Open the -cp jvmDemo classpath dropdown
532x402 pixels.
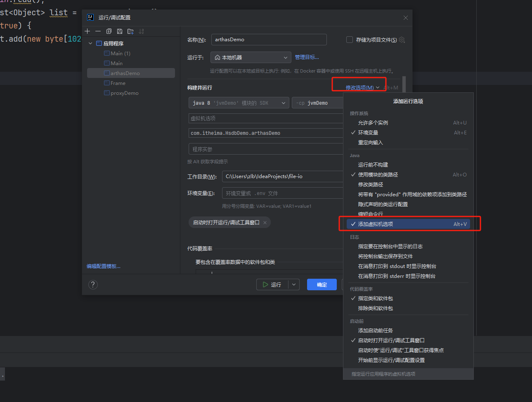[318, 103]
